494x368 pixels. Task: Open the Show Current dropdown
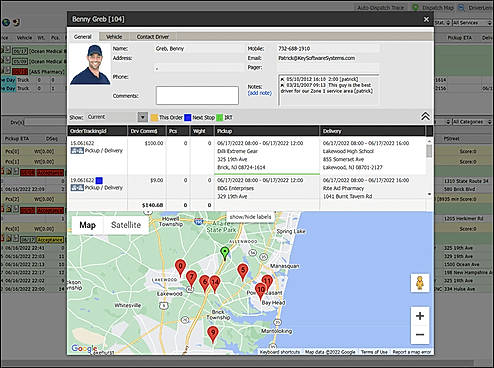[x=142, y=117]
